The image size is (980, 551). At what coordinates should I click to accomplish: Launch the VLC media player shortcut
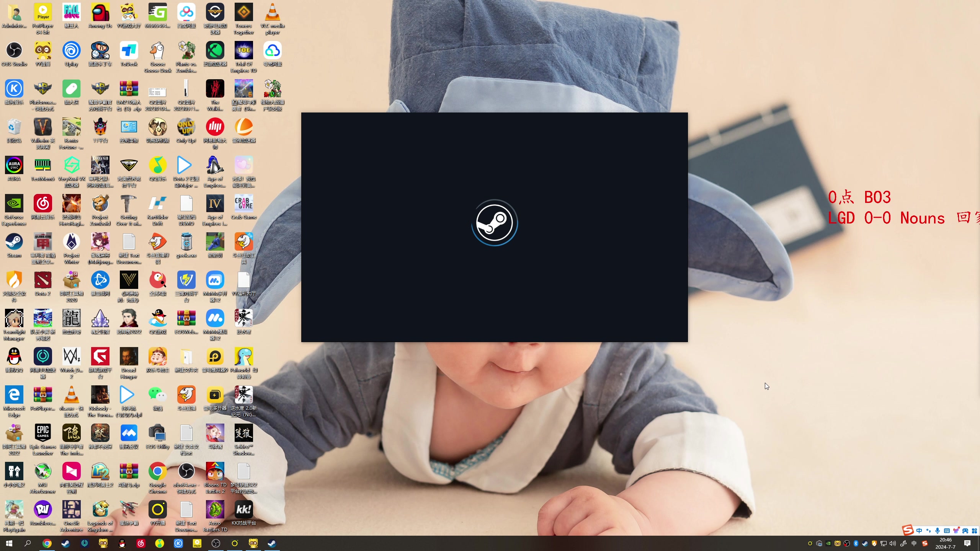point(273,13)
